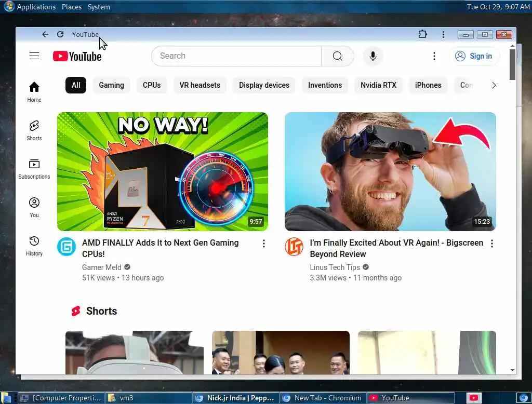This screenshot has width=532, height=404.
Task: Switch to Computer Properties taskbar window
Action: (x=61, y=398)
